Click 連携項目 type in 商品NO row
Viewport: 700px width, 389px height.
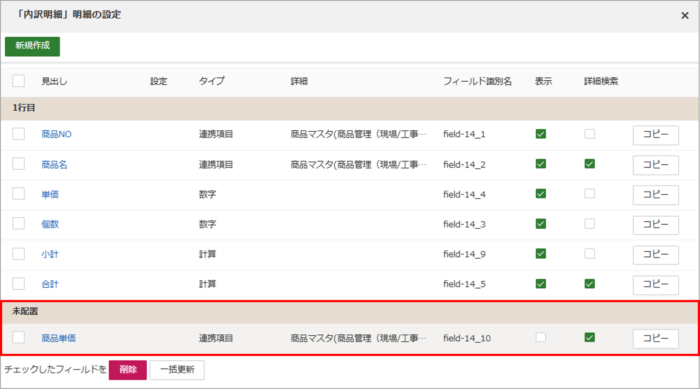coord(216,134)
